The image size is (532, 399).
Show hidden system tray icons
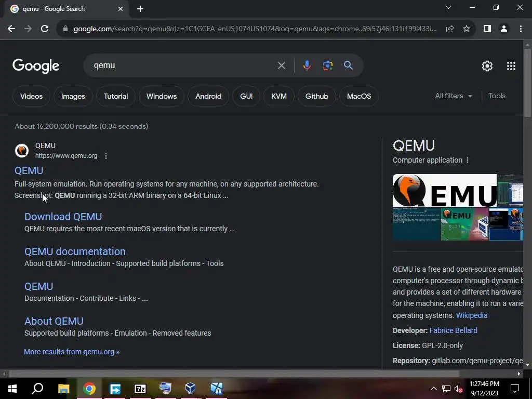coord(434,389)
